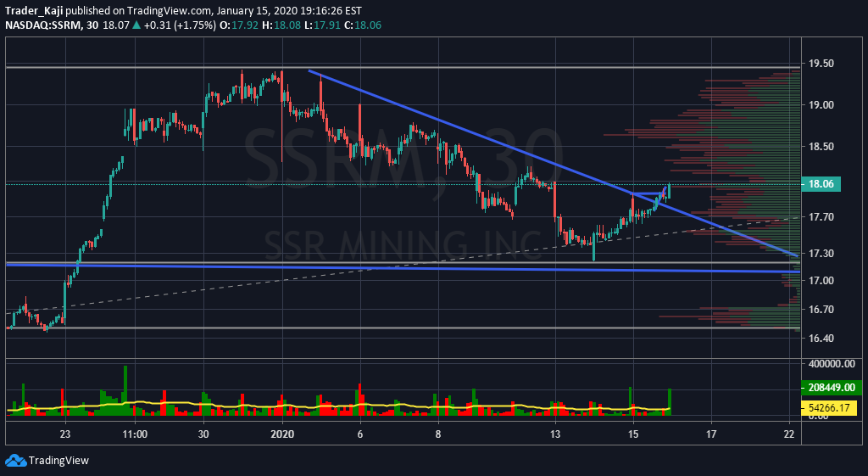Click the 2020 date axis label

pos(282,434)
